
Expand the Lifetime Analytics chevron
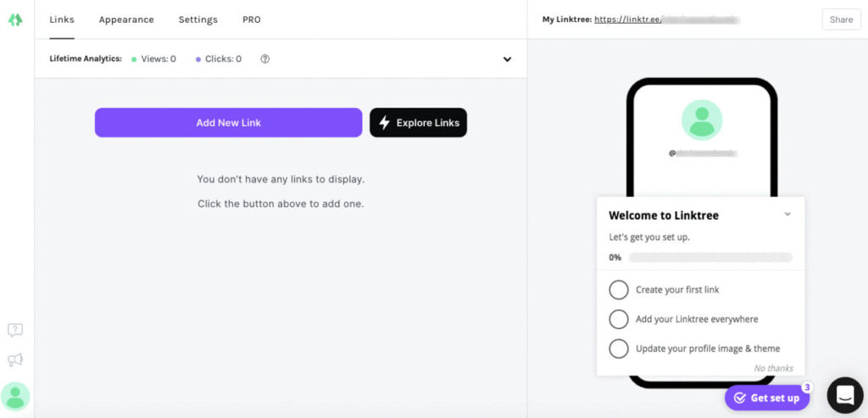(x=507, y=59)
